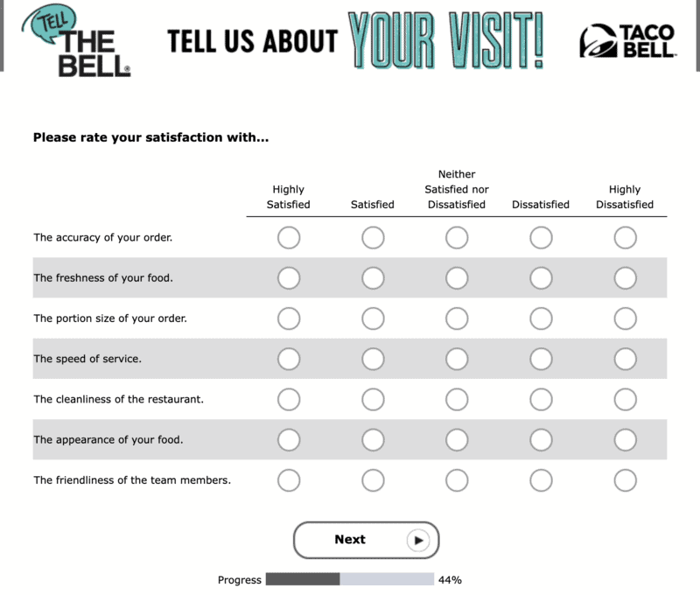This screenshot has height=595, width=700.
Task: Rate order accuracy as Highly Satisfied
Action: tap(289, 238)
